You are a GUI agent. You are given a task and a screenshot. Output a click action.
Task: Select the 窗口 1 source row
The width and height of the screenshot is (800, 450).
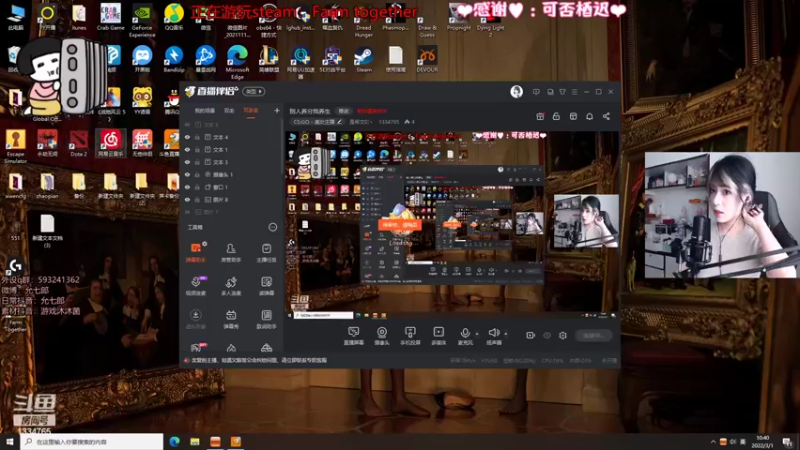click(232, 187)
